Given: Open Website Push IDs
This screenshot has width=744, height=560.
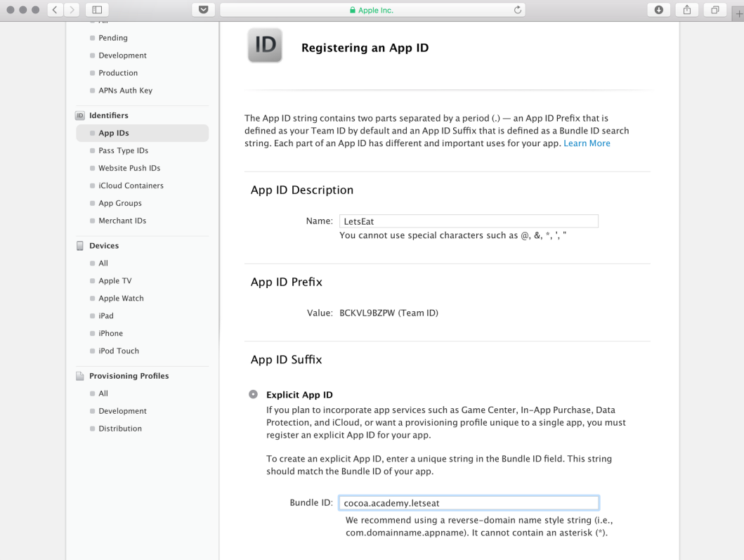Looking at the screenshot, I should pyautogui.click(x=129, y=168).
